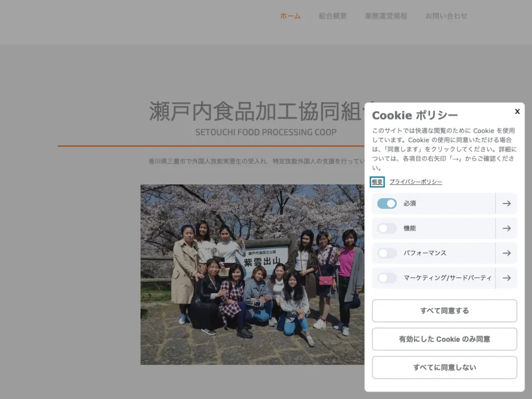Image resolution: width=532 pixels, height=399 pixels.
Task: Click the すべてに同意しない button
Action: 445,367
